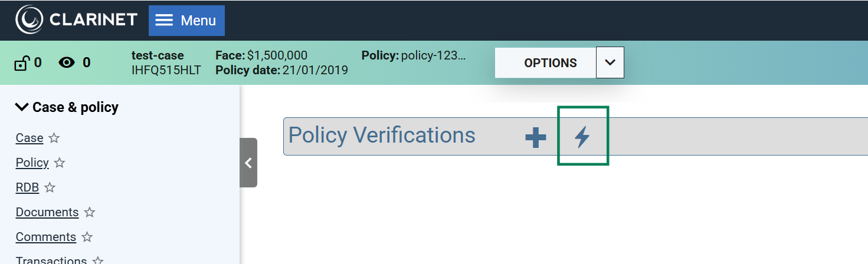Open the Policy link
The width and height of the screenshot is (868, 264).
pos(32,163)
